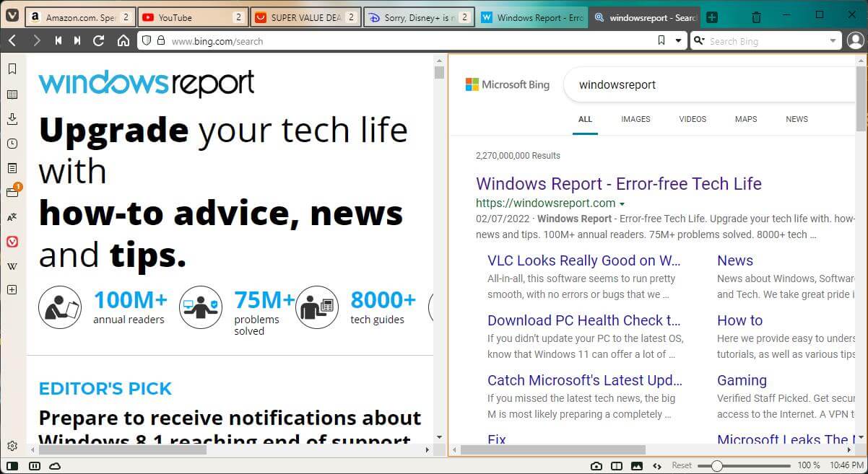Viewport: 868px width, 474px height.
Task: Click the URL address field
Action: [410, 41]
